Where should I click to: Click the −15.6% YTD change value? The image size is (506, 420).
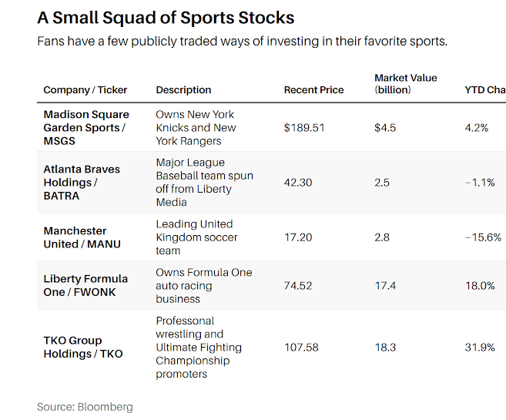click(483, 237)
